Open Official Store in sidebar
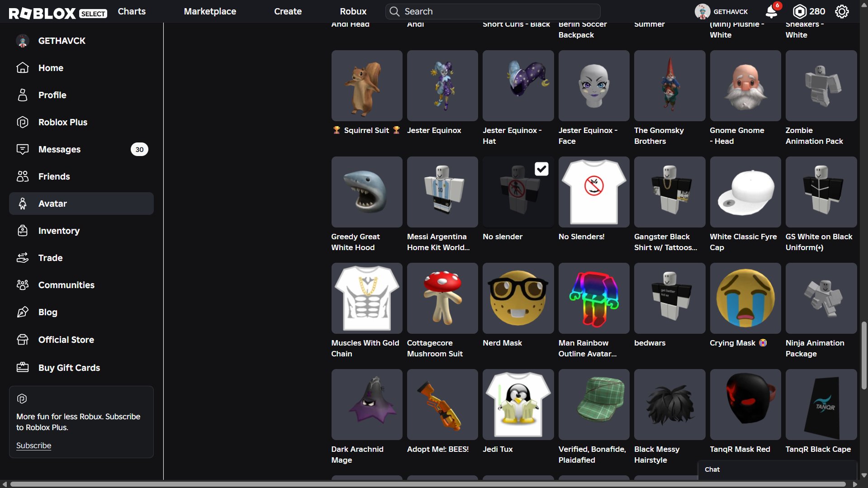 pos(81,340)
